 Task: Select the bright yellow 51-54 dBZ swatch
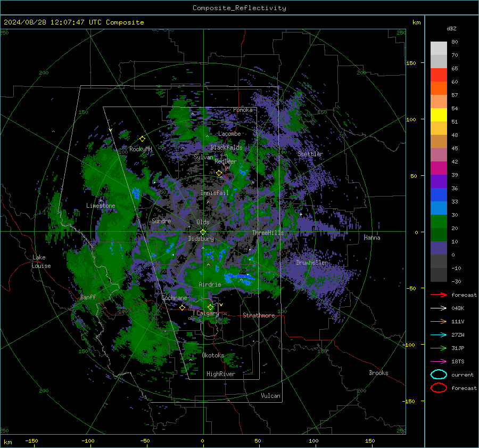tap(439, 115)
